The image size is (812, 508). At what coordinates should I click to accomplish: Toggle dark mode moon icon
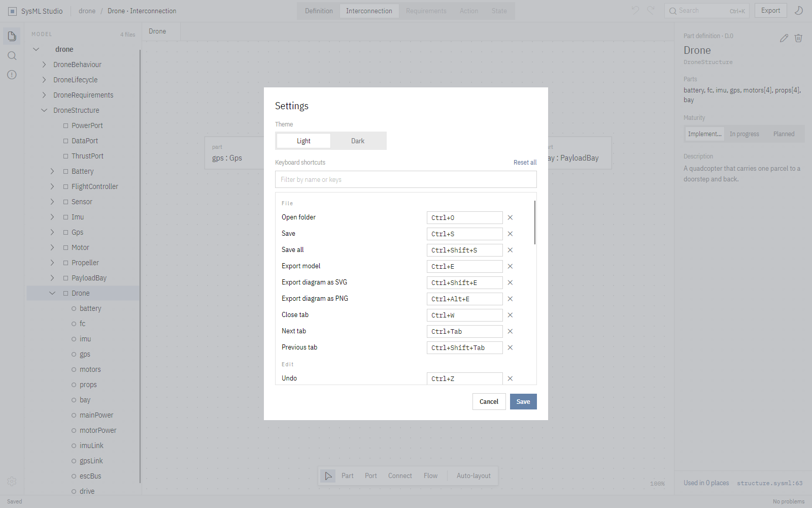pos(799,11)
